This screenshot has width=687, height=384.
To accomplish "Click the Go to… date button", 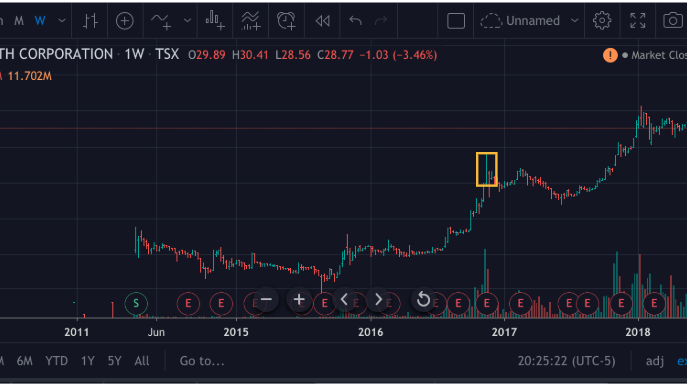I will [x=202, y=361].
